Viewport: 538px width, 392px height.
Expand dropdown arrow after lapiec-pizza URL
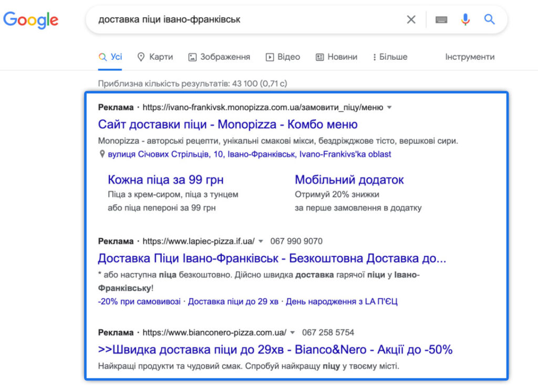pyautogui.click(x=261, y=241)
